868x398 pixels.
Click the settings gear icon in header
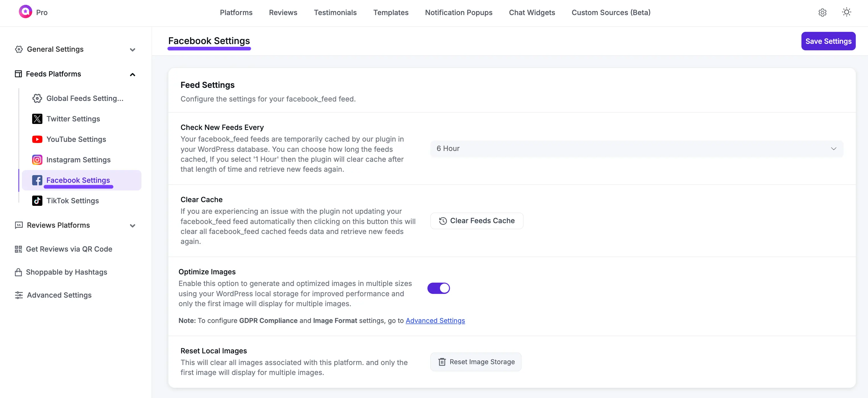click(822, 13)
